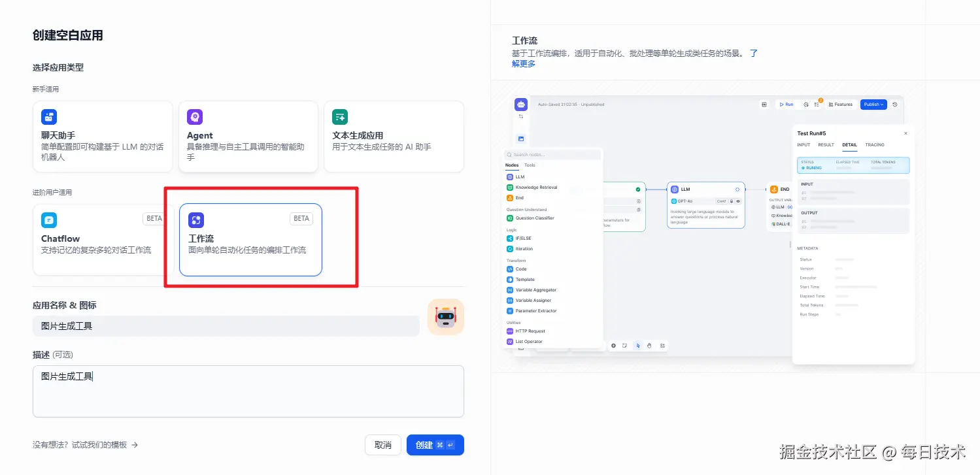Click the environment variables icon left of Run
This screenshot has width=980, height=475.
[x=764, y=105]
